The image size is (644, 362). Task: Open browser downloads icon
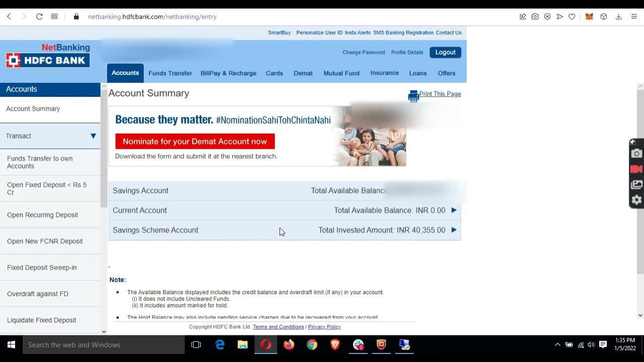619,17
